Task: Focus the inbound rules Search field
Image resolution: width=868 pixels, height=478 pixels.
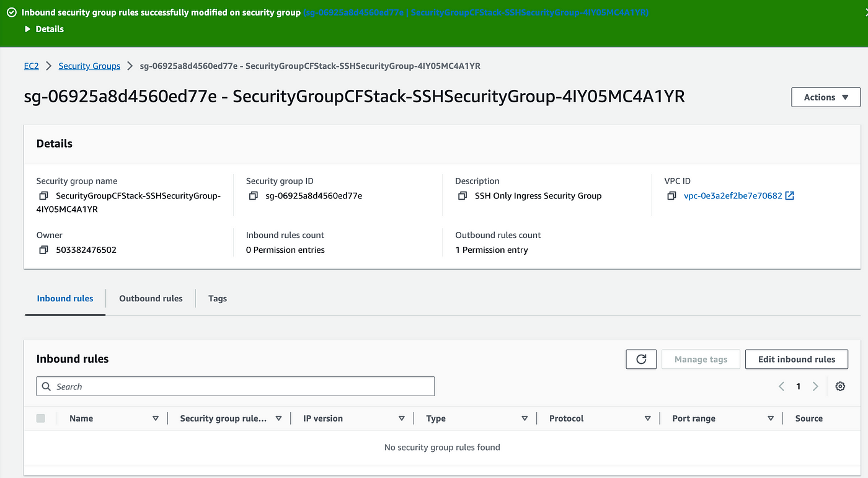Action: 236,386
